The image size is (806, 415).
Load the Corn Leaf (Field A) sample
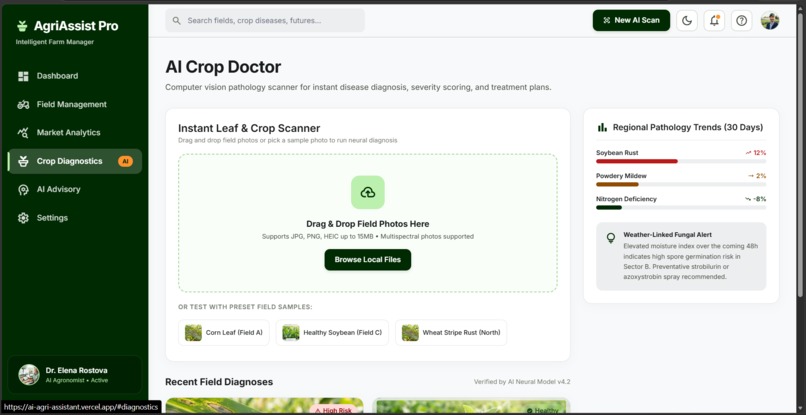(224, 333)
